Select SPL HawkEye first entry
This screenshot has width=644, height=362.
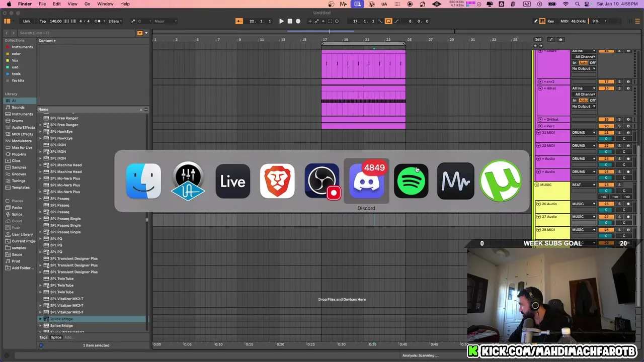[x=61, y=131]
